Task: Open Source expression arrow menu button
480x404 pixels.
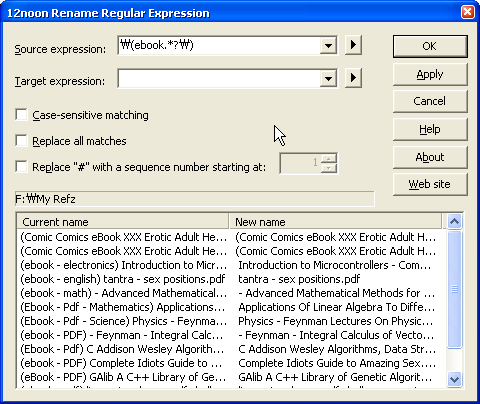Action: coord(353,45)
